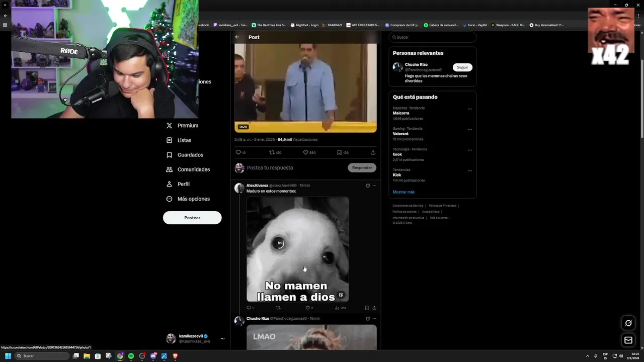This screenshot has width=644, height=362.
Task: Click Accesibilidad footer link
Action: (430, 212)
